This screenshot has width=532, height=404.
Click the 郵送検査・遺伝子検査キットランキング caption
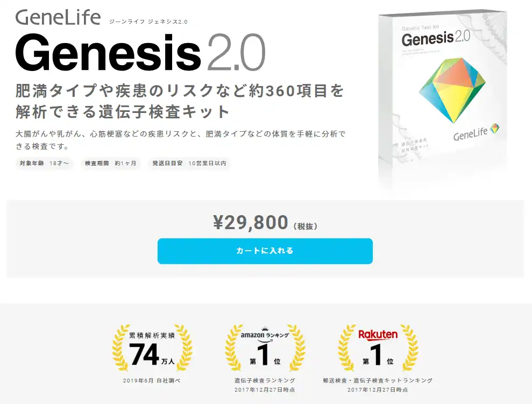click(x=378, y=380)
